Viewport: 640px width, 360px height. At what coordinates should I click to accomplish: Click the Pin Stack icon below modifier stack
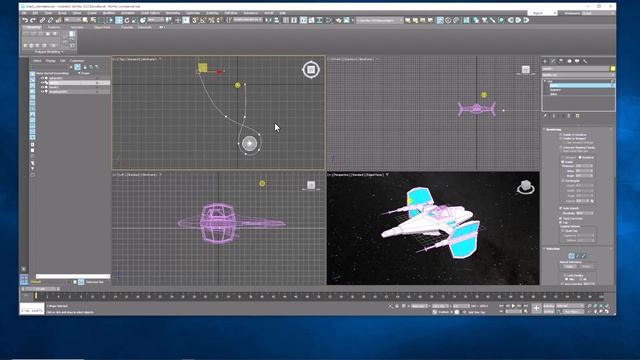click(x=546, y=116)
